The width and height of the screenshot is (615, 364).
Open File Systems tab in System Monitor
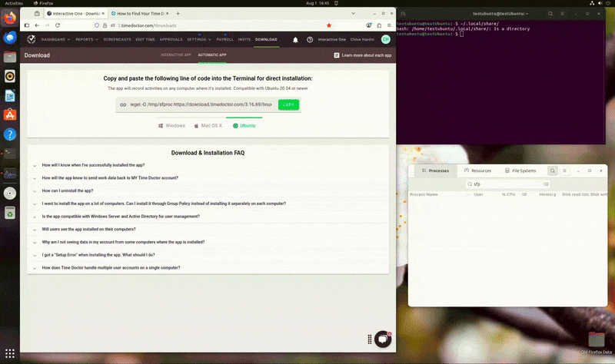[520, 170]
